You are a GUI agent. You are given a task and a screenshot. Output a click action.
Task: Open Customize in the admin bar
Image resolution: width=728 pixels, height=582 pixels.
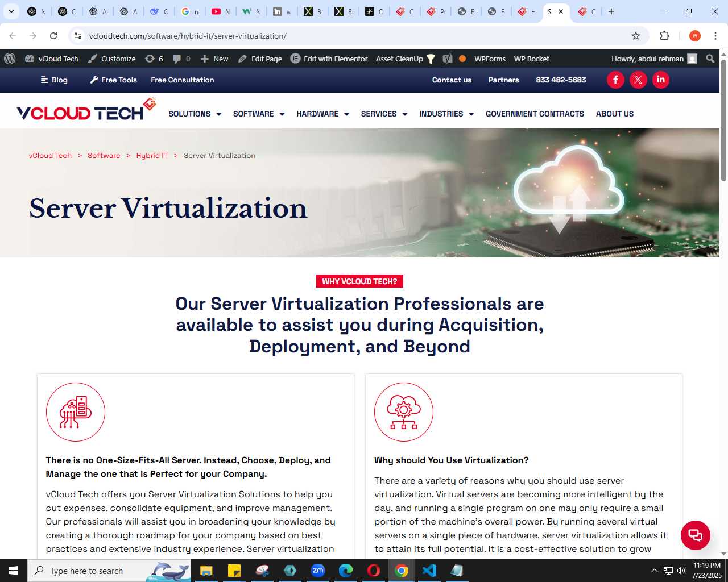[111, 59]
